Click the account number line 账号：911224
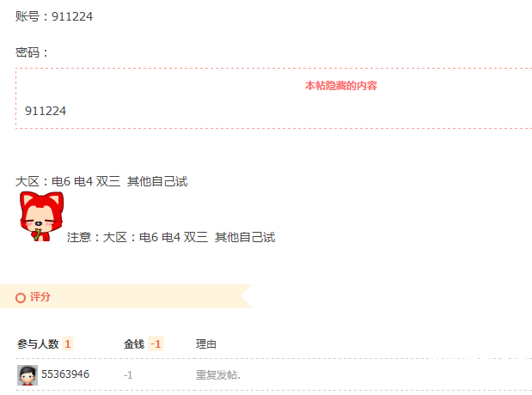This screenshot has height=395, width=532. pyautogui.click(x=54, y=16)
